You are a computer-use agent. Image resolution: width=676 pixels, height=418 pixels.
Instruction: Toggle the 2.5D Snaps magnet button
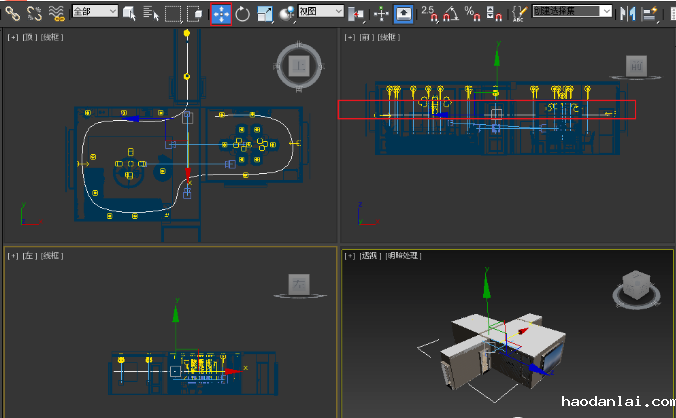(429, 13)
